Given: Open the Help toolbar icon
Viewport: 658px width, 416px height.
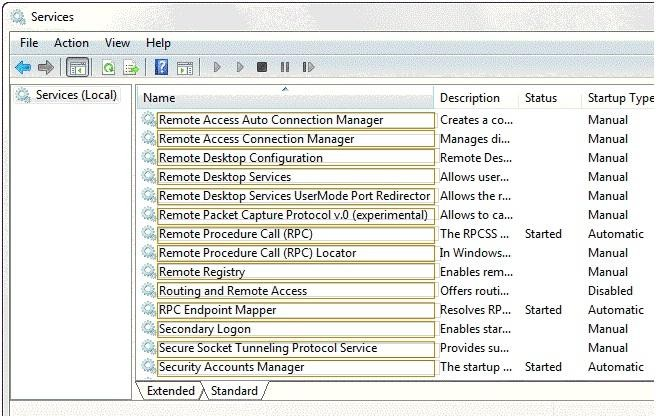Looking at the screenshot, I should coord(162,67).
